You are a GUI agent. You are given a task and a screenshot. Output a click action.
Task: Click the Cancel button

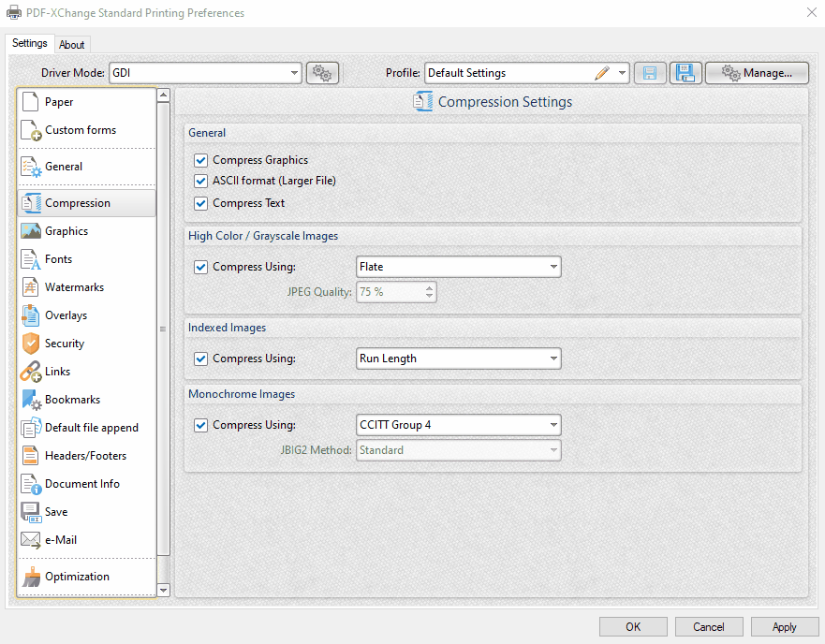point(709,626)
